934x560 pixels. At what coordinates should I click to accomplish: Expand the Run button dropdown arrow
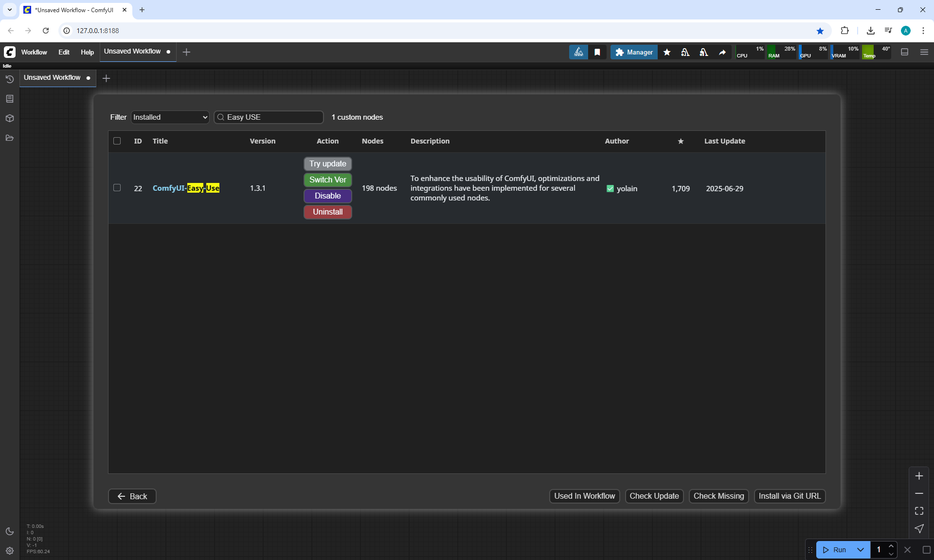click(x=860, y=550)
